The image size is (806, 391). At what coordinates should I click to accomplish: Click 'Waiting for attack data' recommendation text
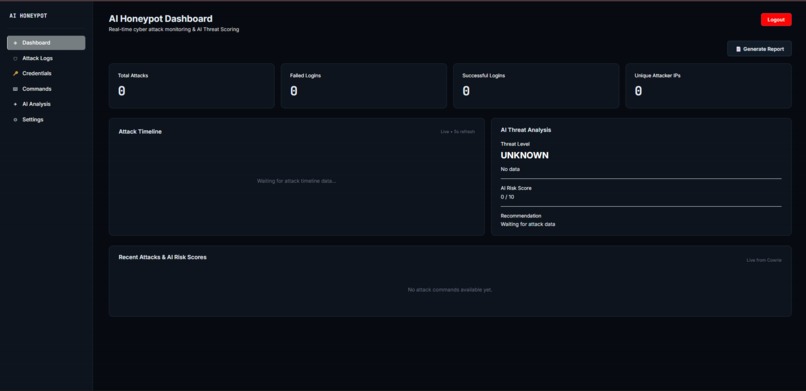coord(528,225)
